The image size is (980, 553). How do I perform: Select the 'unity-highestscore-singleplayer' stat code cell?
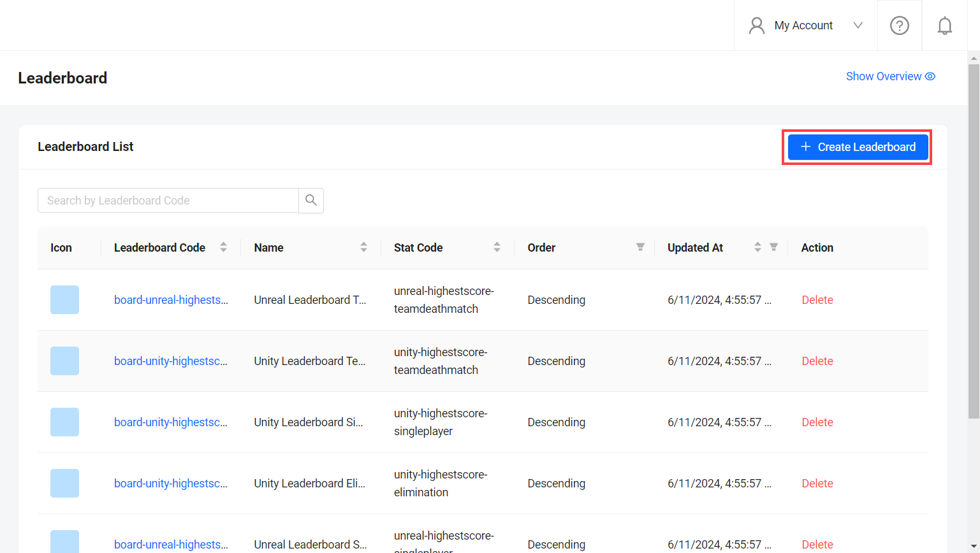point(441,422)
